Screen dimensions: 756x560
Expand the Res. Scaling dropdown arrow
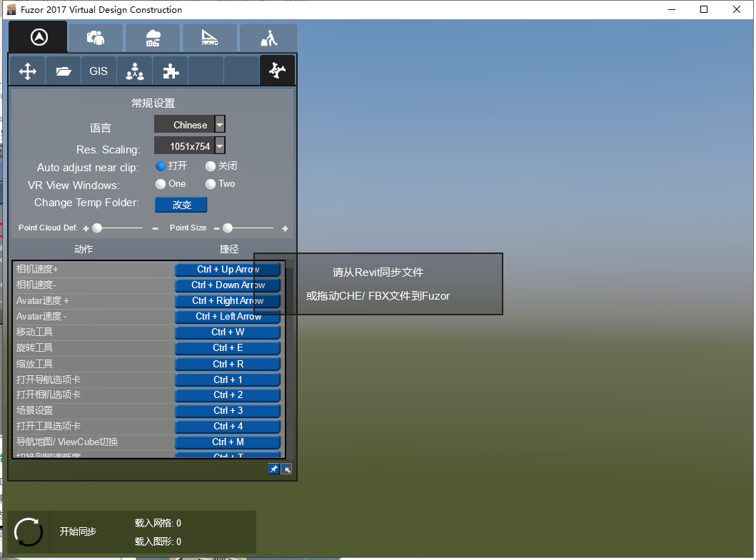click(x=220, y=146)
